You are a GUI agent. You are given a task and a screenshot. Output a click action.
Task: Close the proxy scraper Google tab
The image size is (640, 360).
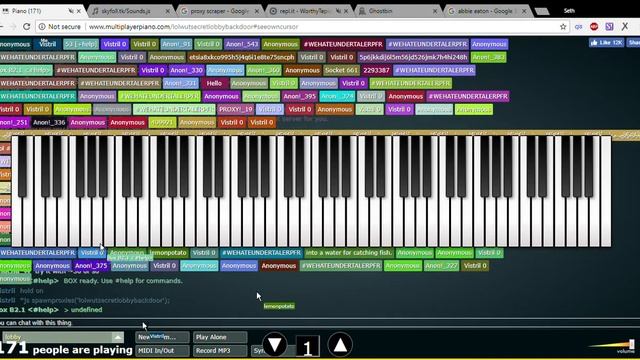click(x=257, y=11)
